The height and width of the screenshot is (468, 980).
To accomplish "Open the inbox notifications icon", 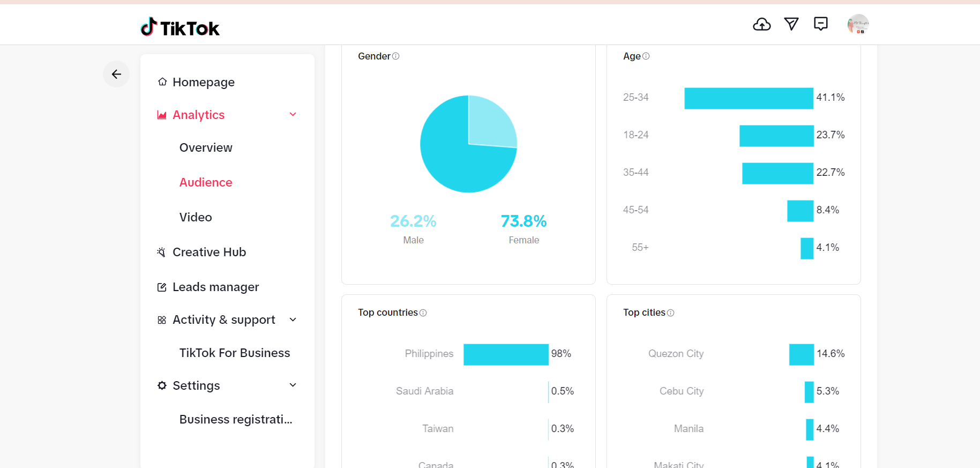I will [x=821, y=24].
